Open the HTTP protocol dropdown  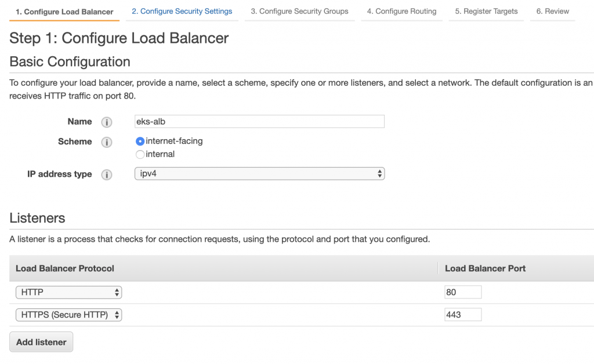68,292
